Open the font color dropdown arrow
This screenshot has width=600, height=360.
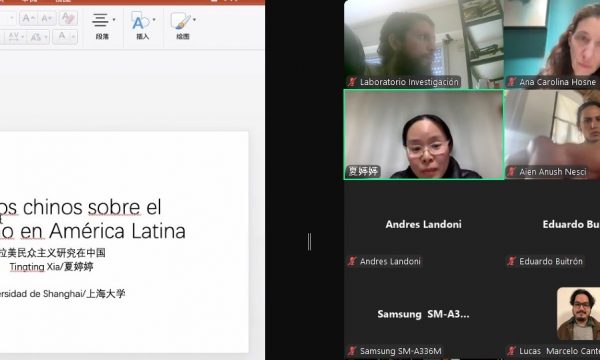73,37
